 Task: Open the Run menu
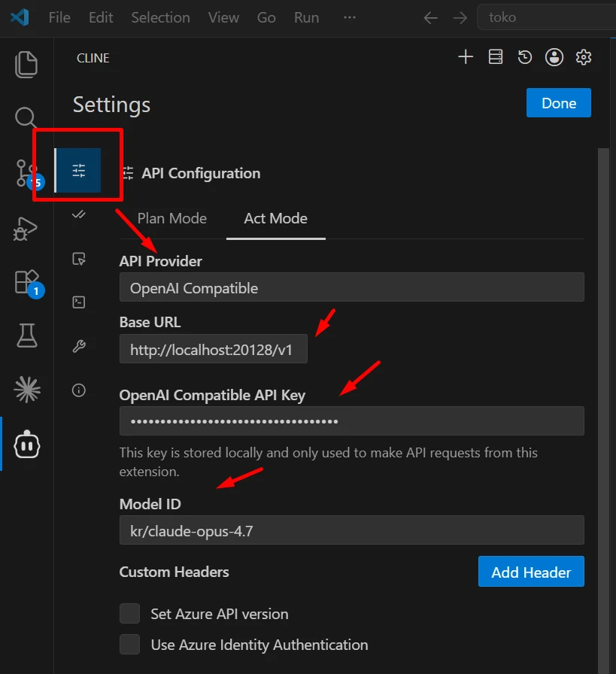coord(306,17)
